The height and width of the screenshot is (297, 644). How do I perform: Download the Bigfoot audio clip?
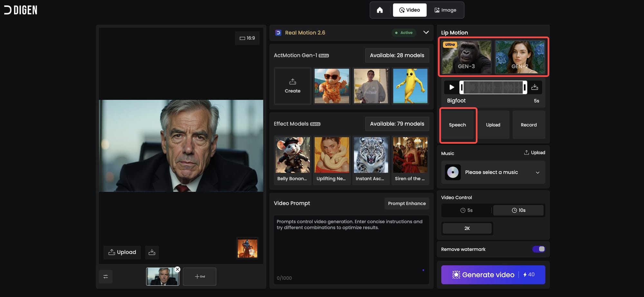click(535, 87)
